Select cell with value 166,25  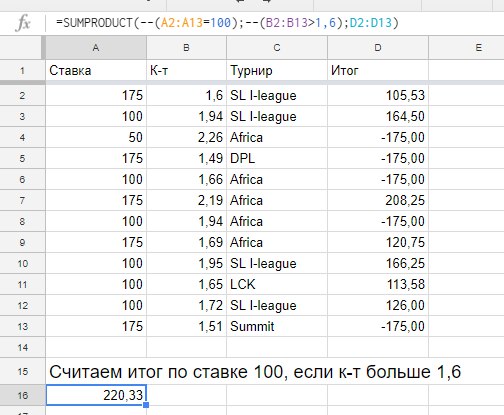pyautogui.click(x=378, y=264)
